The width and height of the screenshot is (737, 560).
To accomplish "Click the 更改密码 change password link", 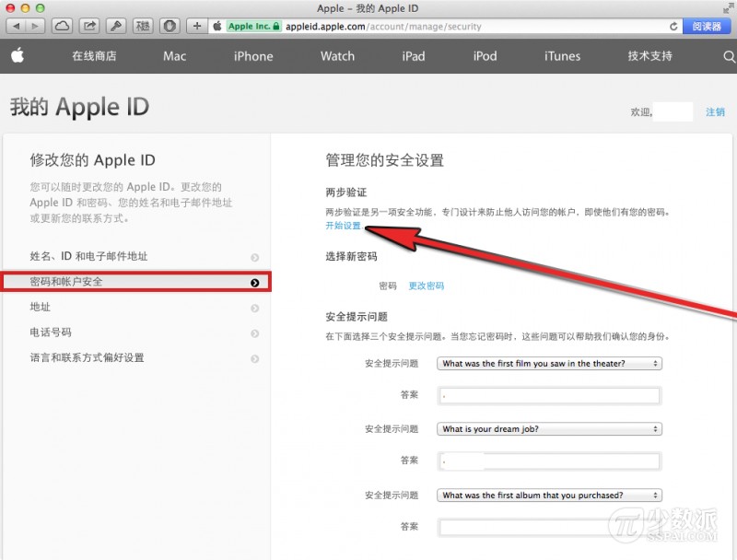I will (x=427, y=286).
